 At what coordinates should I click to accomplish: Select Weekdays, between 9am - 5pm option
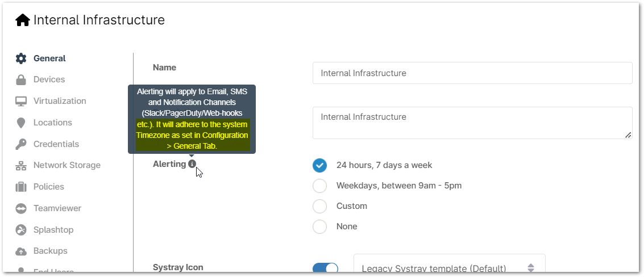pyautogui.click(x=320, y=186)
